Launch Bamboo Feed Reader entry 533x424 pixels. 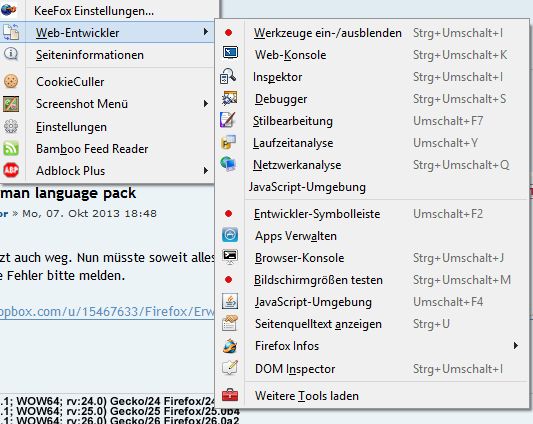click(107, 149)
